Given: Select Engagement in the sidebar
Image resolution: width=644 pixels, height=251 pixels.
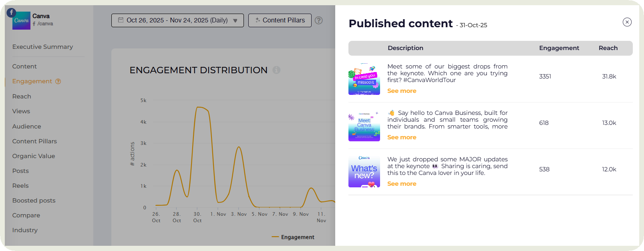Looking at the screenshot, I should pyautogui.click(x=32, y=81).
